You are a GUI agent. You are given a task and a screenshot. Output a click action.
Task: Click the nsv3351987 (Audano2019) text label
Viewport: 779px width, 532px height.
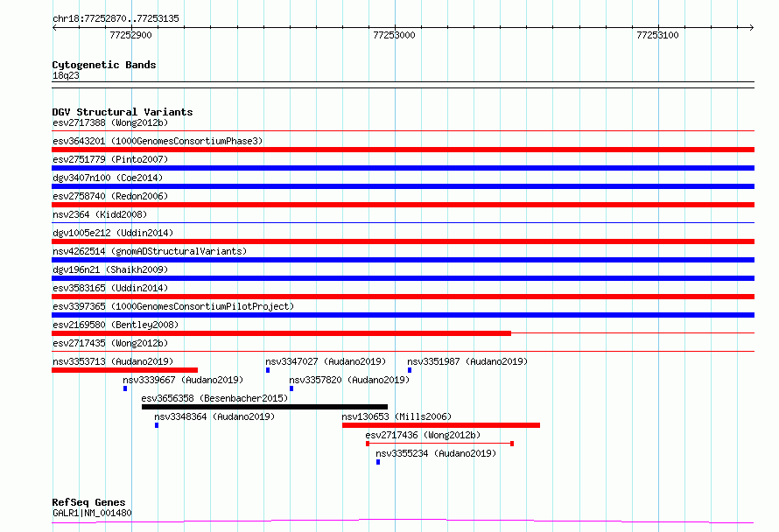pos(467,361)
